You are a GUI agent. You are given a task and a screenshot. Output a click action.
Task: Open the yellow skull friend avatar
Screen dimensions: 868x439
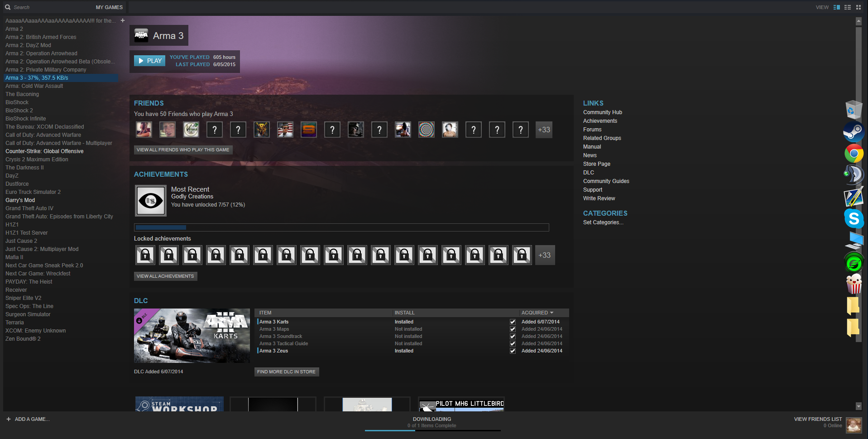pyautogui.click(x=262, y=130)
